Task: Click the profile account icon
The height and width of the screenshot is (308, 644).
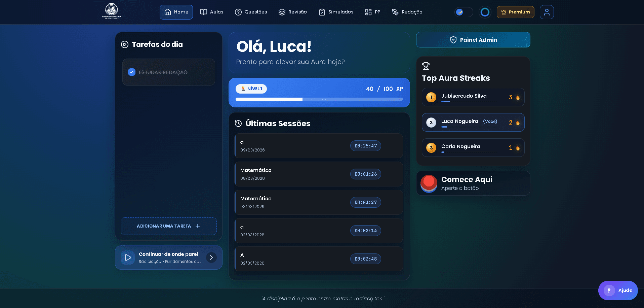Action: [x=547, y=12]
